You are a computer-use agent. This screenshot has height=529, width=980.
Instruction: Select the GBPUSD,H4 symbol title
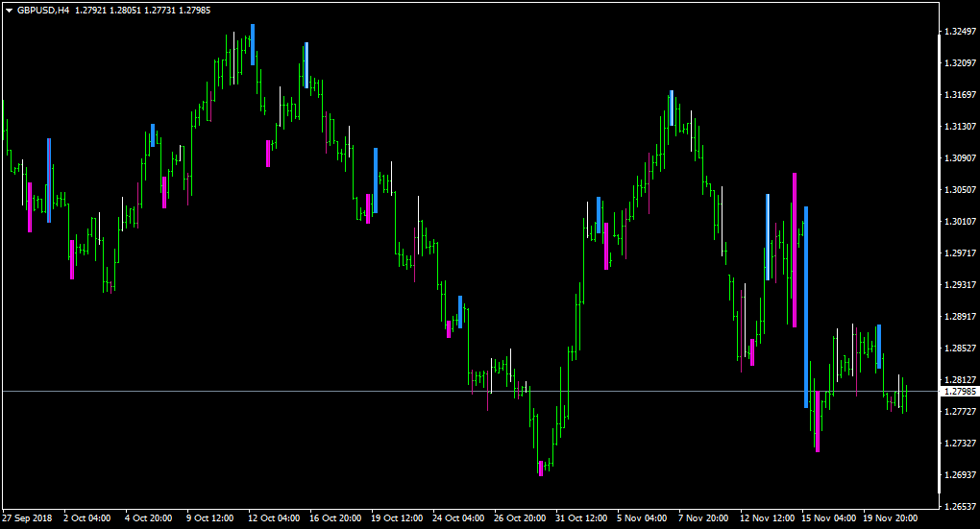pyautogui.click(x=43, y=11)
